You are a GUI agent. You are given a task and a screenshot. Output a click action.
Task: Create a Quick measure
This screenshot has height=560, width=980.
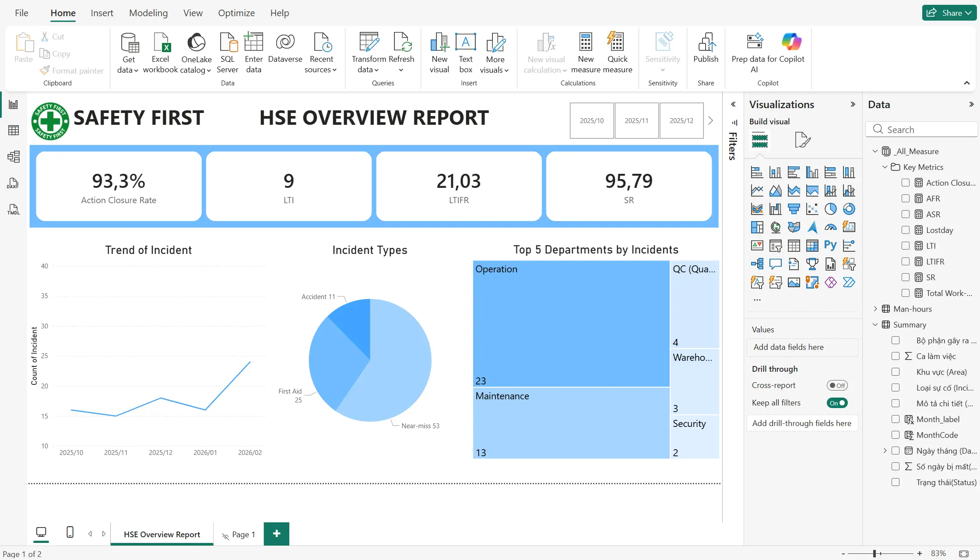(617, 53)
